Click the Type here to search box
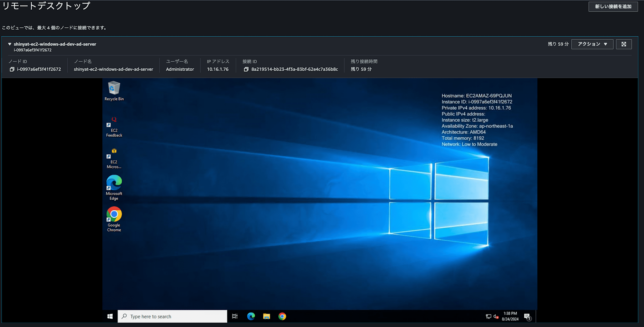This screenshot has height=327, width=644. (172, 316)
